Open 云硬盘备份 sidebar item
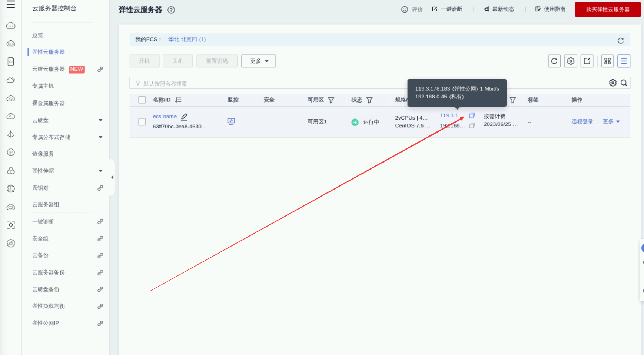The image size is (644, 355). (46, 289)
